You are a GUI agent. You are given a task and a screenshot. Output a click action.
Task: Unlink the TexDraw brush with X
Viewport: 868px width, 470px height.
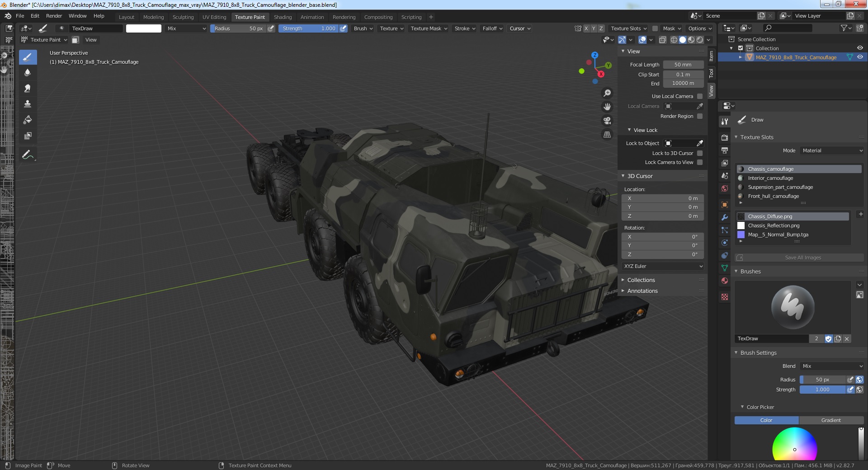[847, 338]
